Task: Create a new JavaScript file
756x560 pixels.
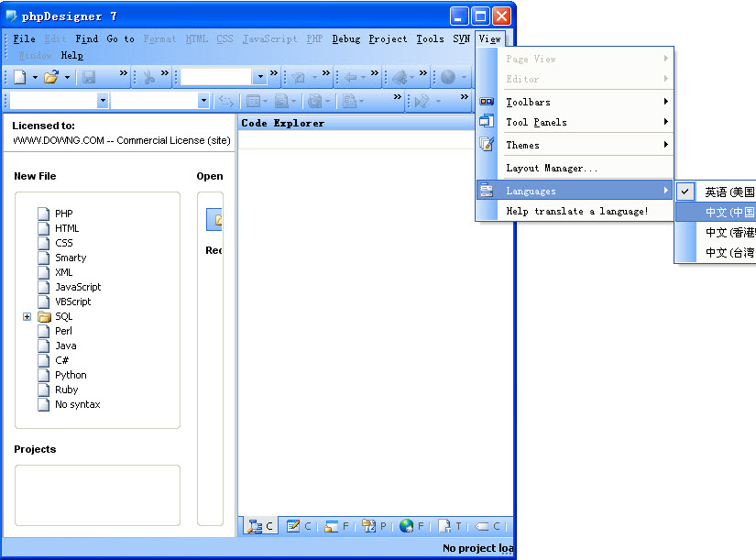Action: coord(78,287)
